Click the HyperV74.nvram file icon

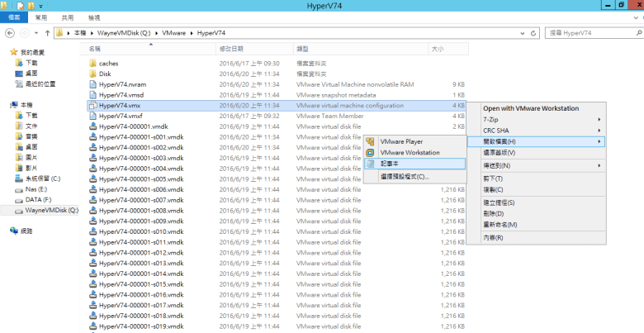[92, 84]
